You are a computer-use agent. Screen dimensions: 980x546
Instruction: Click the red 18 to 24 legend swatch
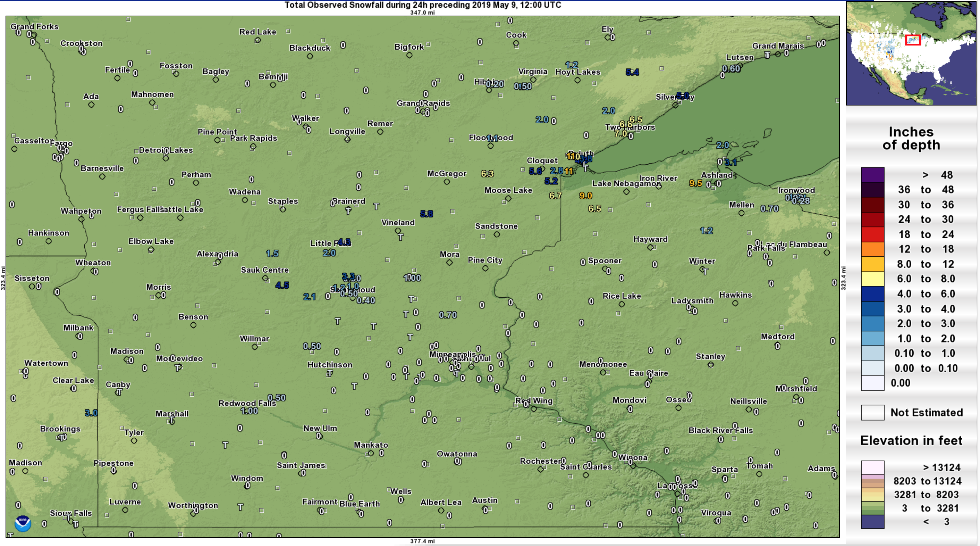873,234
